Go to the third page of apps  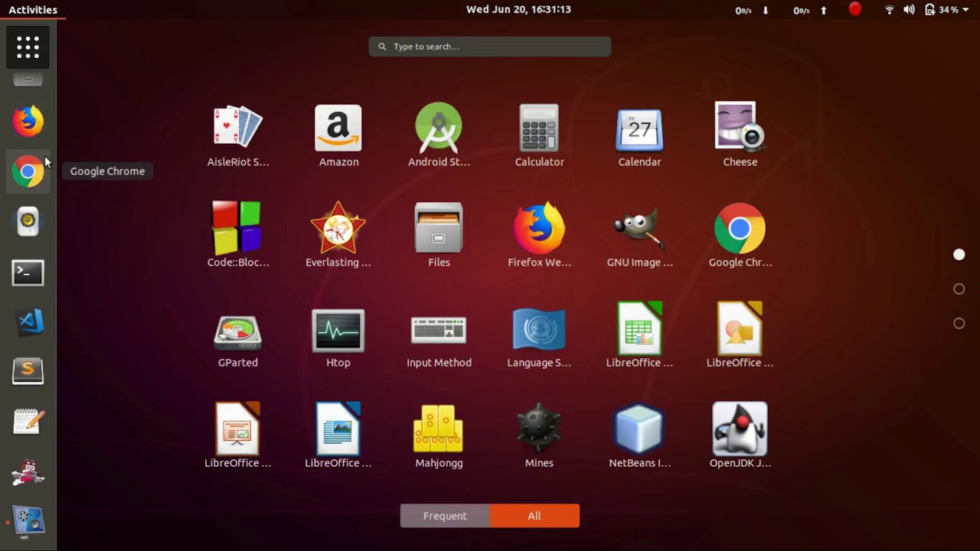click(959, 324)
